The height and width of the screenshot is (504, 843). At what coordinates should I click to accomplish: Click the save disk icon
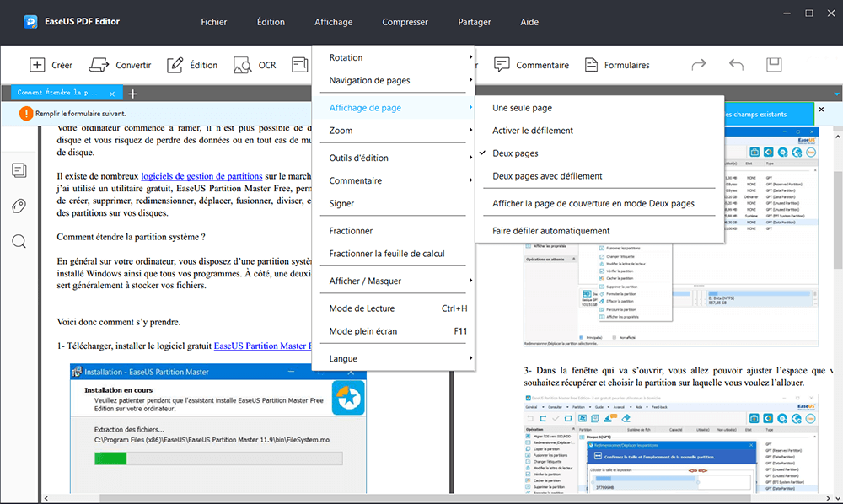[774, 65]
